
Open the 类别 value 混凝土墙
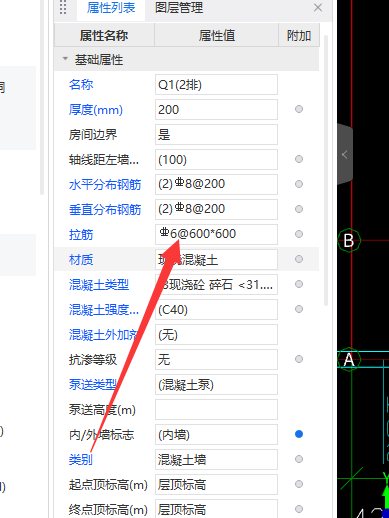(216, 459)
